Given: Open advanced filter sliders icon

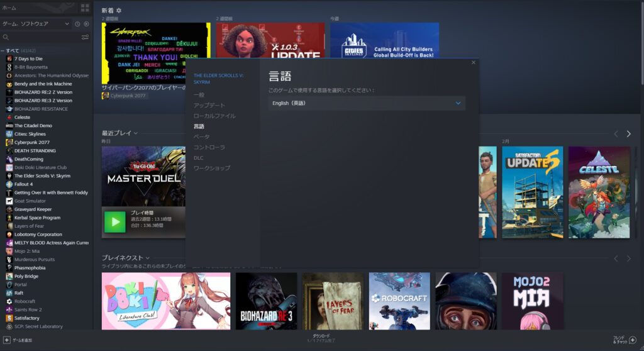Looking at the screenshot, I should coord(85,37).
